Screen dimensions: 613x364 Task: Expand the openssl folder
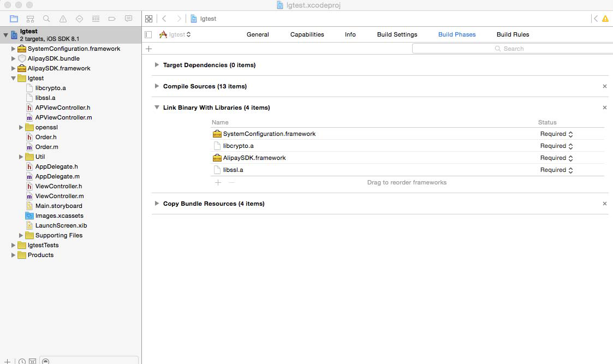(21, 127)
